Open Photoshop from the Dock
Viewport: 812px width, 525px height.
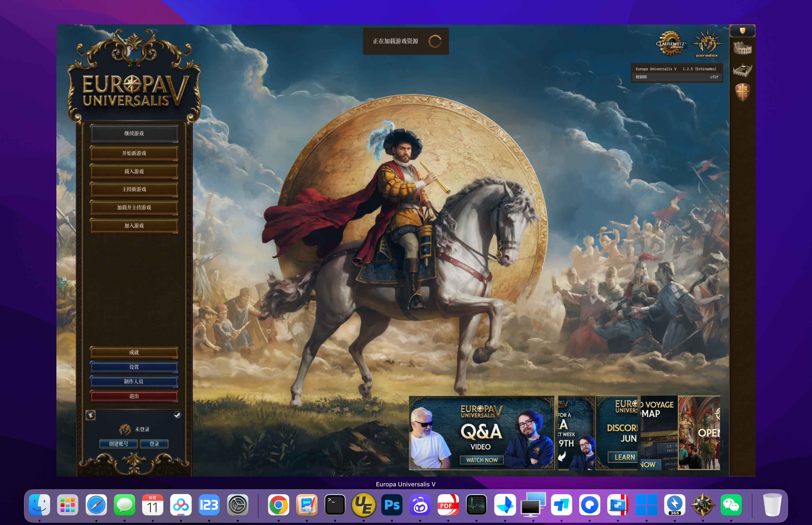pyautogui.click(x=392, y=505)
